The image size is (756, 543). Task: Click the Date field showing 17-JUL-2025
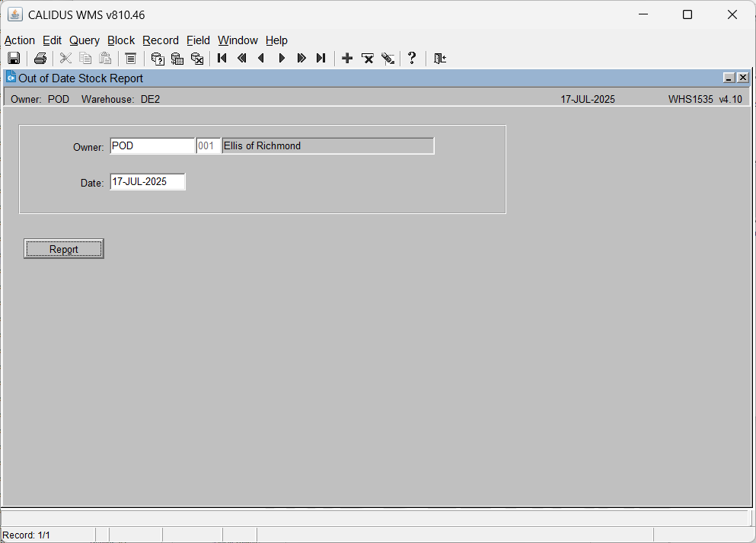coord(148,182)
